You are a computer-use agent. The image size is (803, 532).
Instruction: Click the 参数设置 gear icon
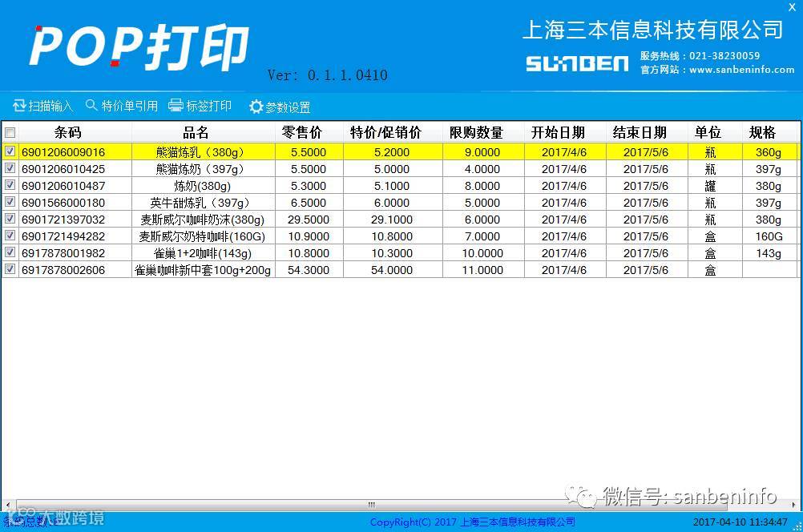(256, 107)
